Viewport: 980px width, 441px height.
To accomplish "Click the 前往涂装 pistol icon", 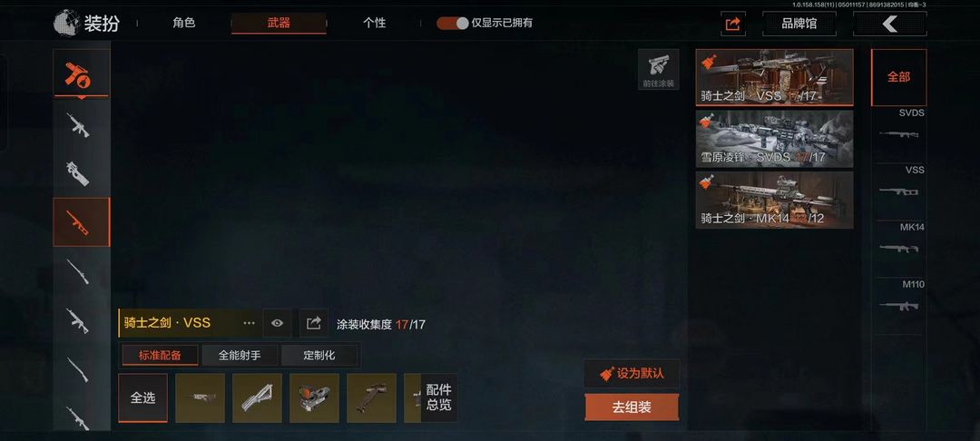I will pyautogui.click(x=658, y=69).
